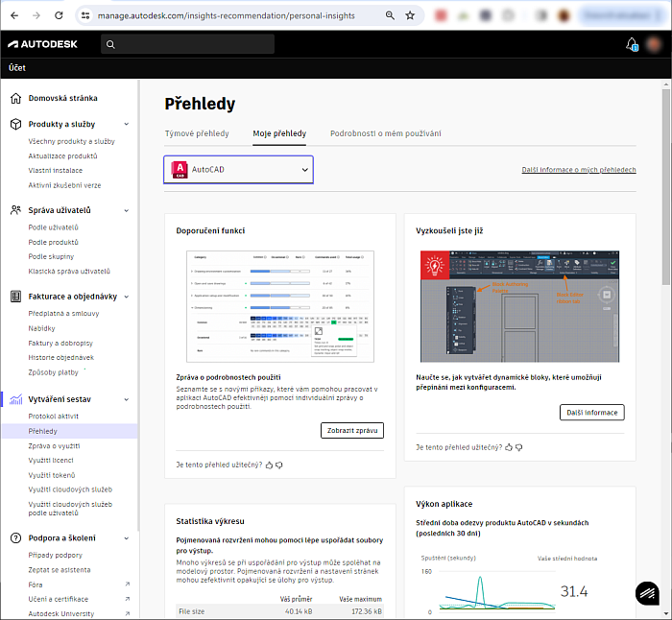Collapse the Produkty a služby section
Viewport: 672px width, 620px height.
[128, 124]
